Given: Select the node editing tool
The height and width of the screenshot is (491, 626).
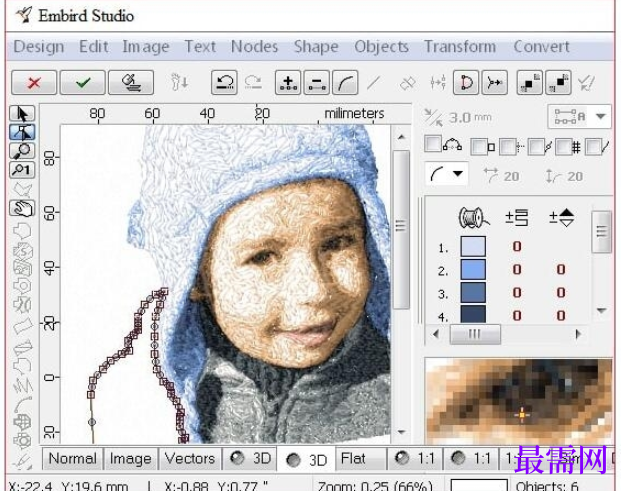Looking at the screenshot, I should click(x=22, y=132).
